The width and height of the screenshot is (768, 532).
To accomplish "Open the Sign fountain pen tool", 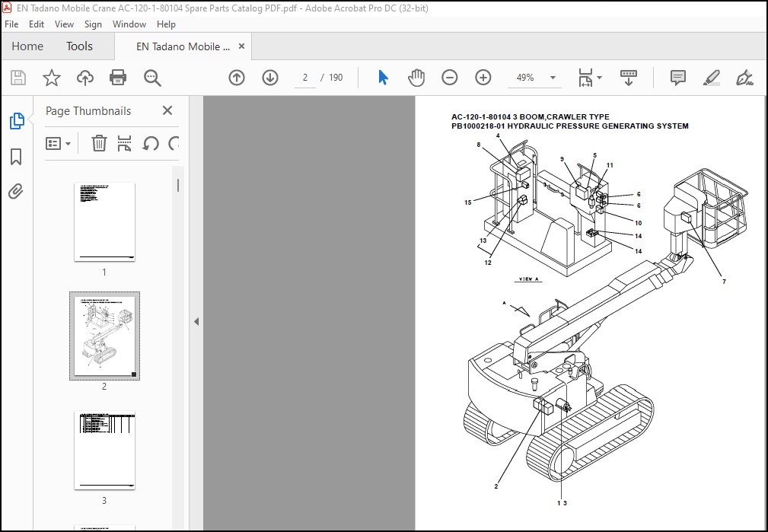I will click(x=744, y=78).
